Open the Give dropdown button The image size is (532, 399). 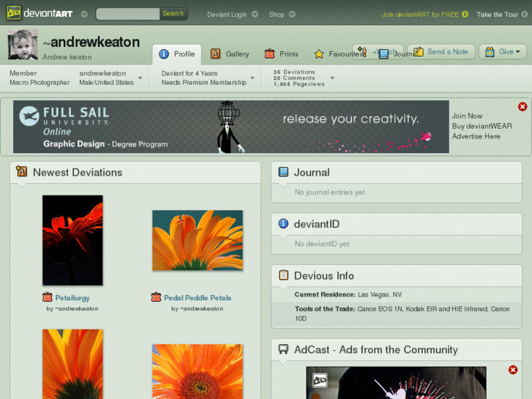pos(503,52)
